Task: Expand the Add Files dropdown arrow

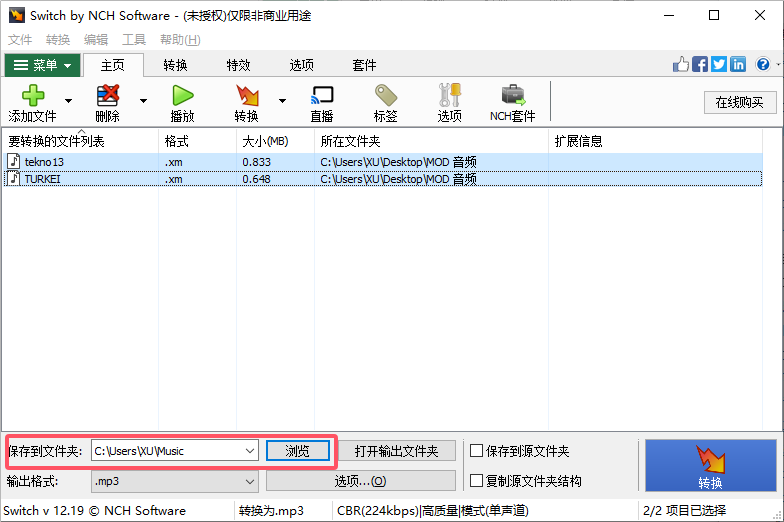Action: click(68, 100)
